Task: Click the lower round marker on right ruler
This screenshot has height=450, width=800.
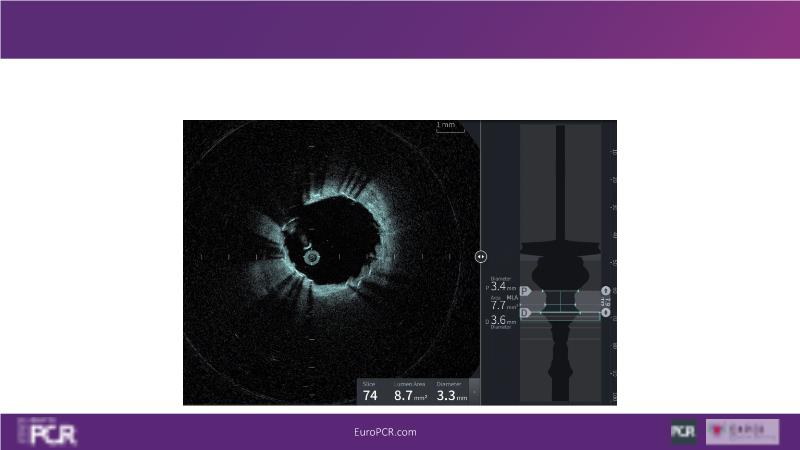Action: click(605, 312)
